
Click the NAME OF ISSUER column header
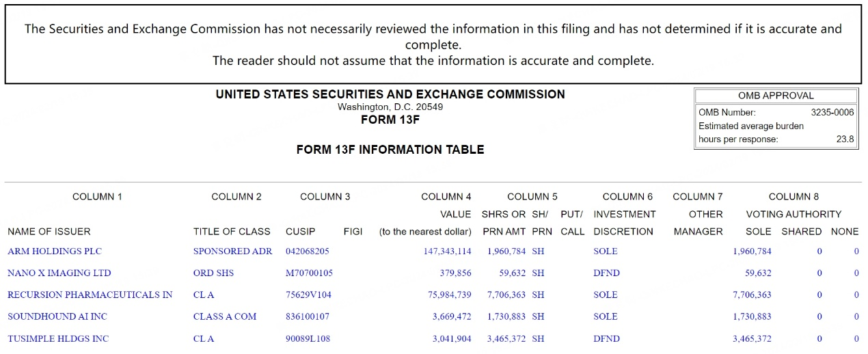49,231
